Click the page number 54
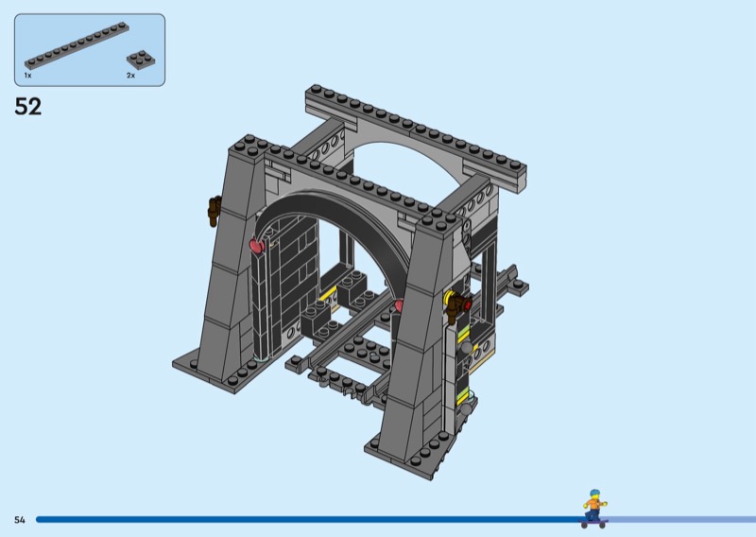The image size is (756, 537). point(19,519)
